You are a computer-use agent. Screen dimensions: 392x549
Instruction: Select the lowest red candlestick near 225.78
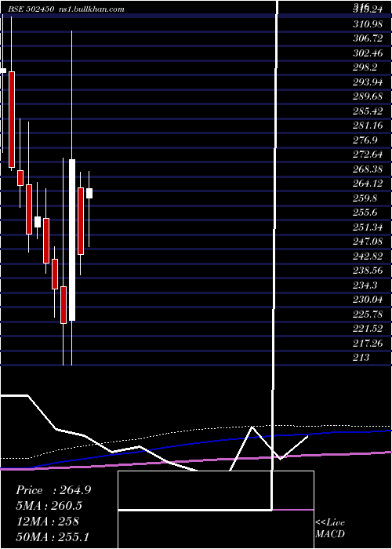click(x=64, y=305)
